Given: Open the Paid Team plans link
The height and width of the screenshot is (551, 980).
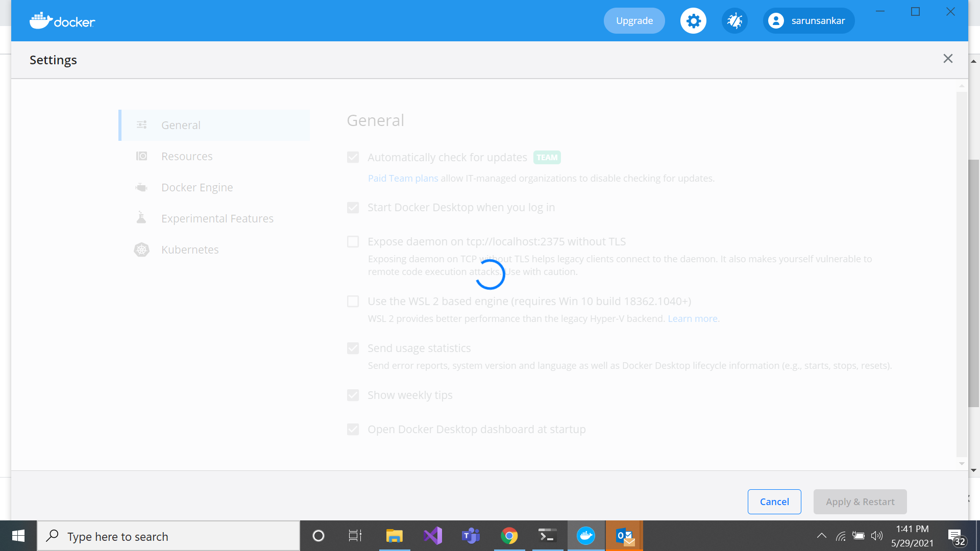Looking at the screenshot, I should [403, 178].
